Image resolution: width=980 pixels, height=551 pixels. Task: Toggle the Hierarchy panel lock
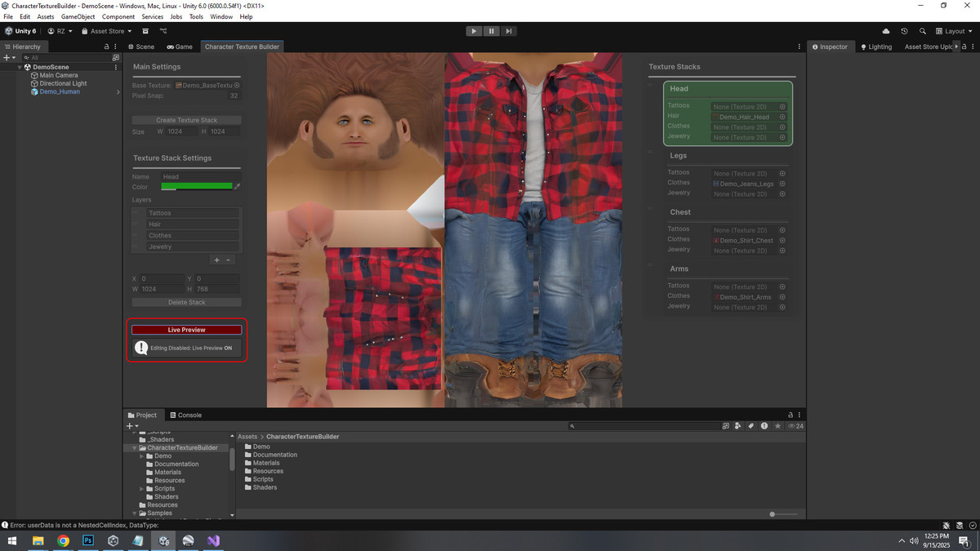pyautogui.click(x=106, y=47)
